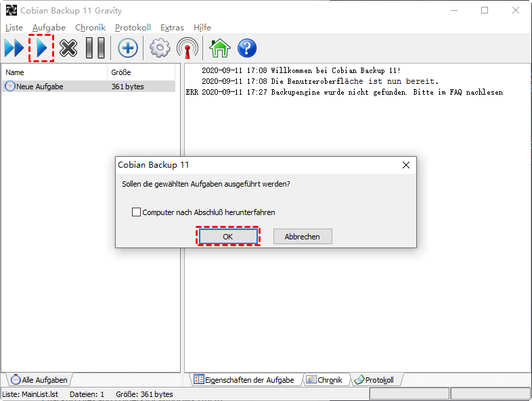Open options via the gear icon
Viewport: 532px width, 401px height.
(x=160, y=48)
